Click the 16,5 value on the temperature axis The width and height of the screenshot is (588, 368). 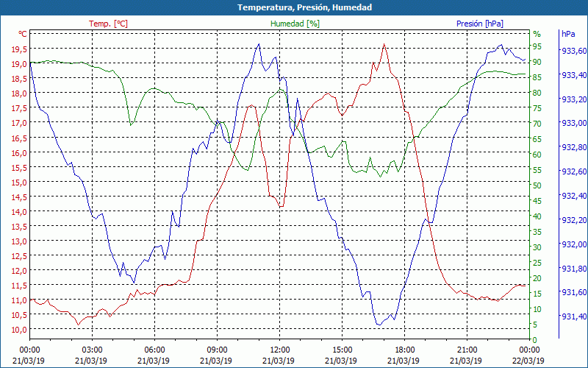pos(18,138)
